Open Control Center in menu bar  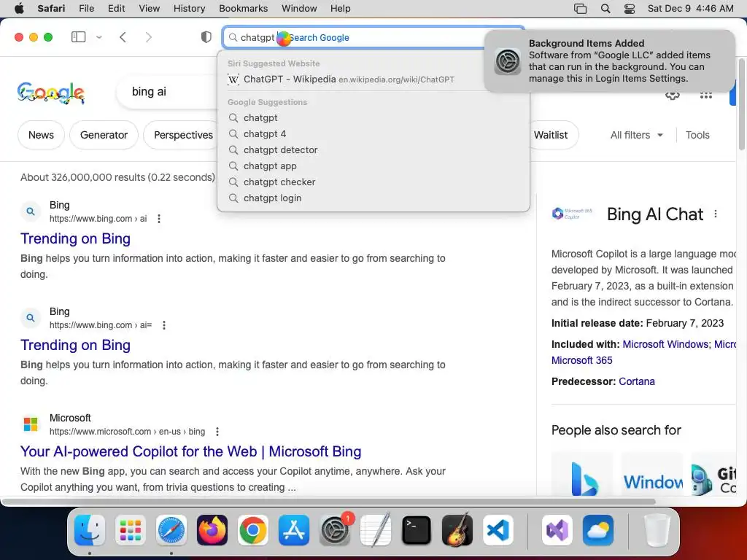[630, 9]
